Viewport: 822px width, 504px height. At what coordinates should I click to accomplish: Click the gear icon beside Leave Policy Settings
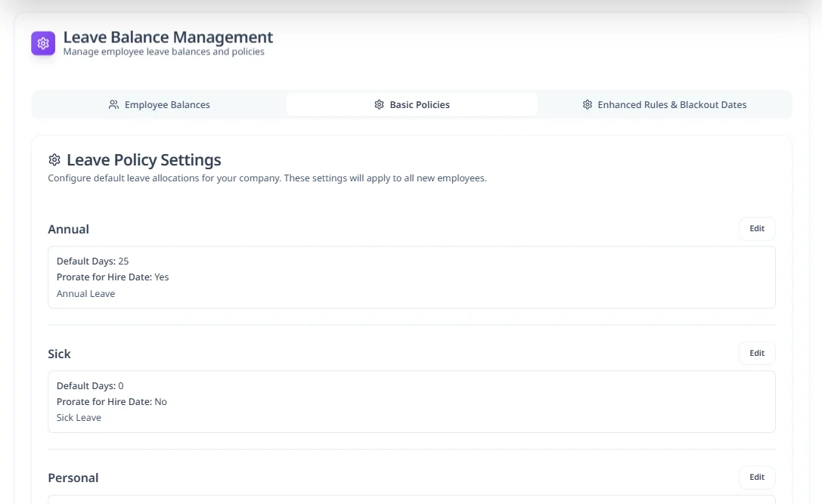click(54, 159)
